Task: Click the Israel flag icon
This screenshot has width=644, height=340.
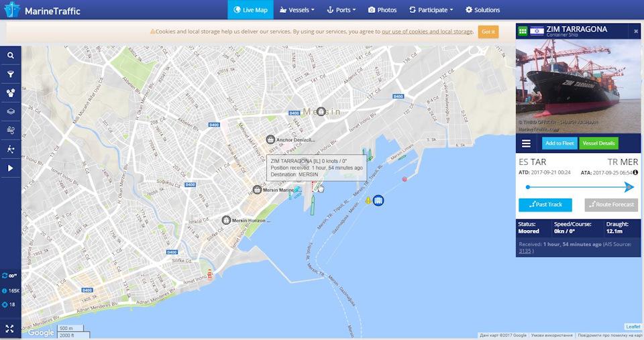Action: click(x=537, y=31)
